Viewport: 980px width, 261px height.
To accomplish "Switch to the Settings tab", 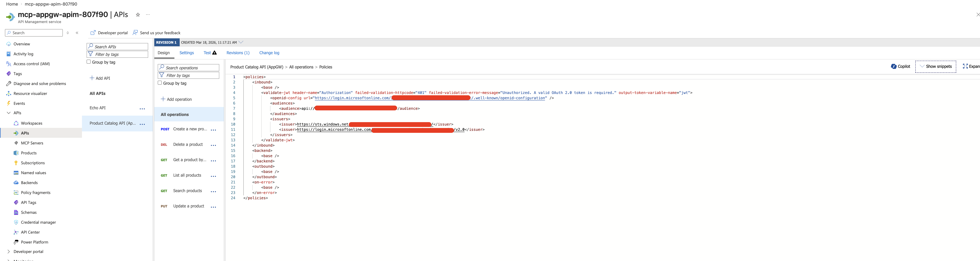I will click(186, 53).
